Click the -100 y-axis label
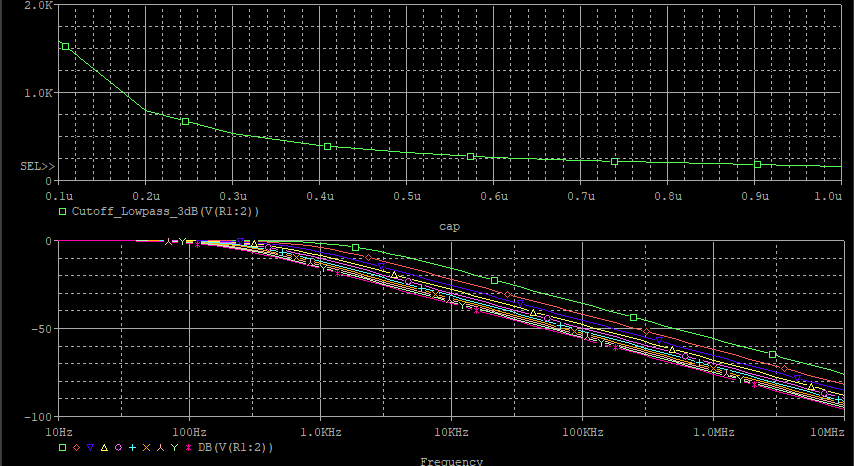This screenshot has height=466, width=854. tap(38, 416)
